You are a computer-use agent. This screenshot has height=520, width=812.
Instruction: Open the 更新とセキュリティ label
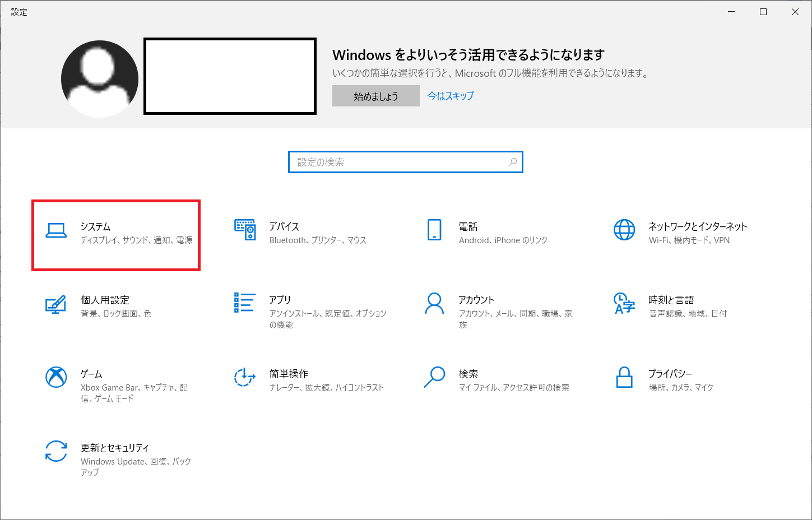pyautogui.click(x=115, y=448)
